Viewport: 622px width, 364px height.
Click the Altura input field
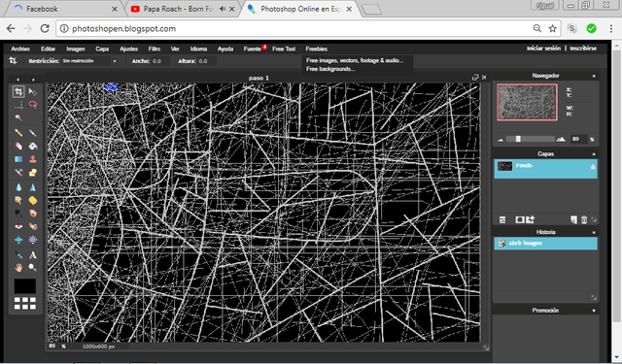[206, 61]
